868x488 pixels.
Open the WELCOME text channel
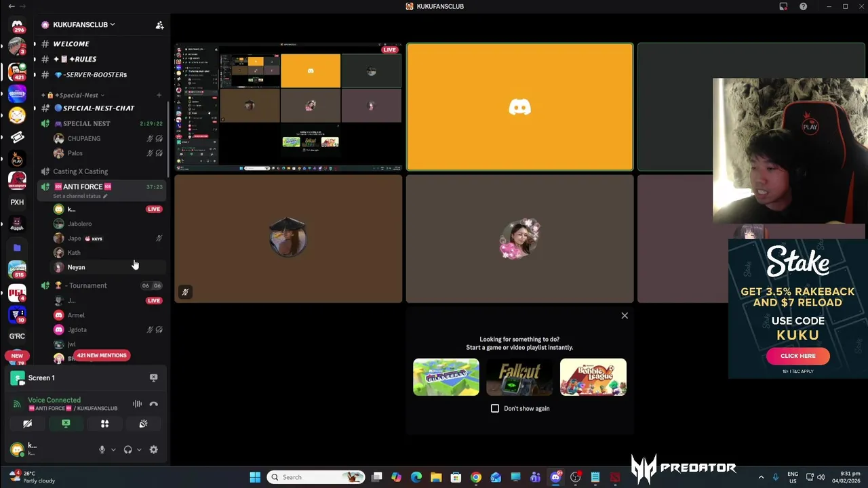point(102,44)
